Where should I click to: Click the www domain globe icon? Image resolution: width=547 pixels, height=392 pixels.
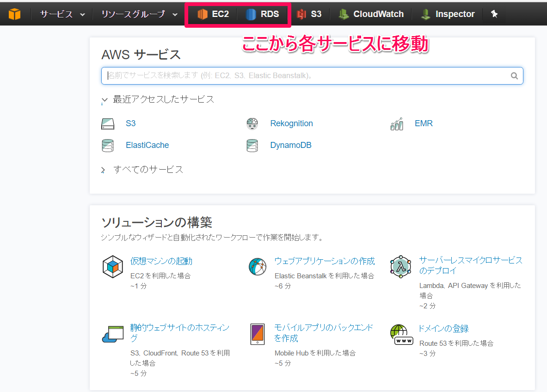pyautogui.click(x=401, y=335)
